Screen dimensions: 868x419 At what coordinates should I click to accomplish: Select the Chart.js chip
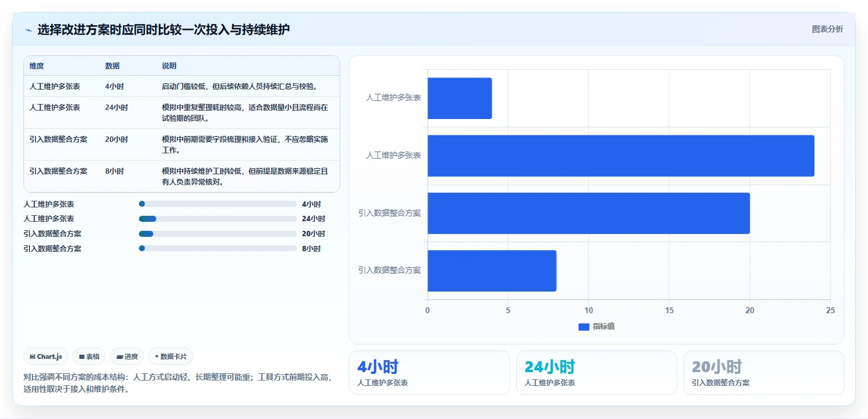pos(46,356)
